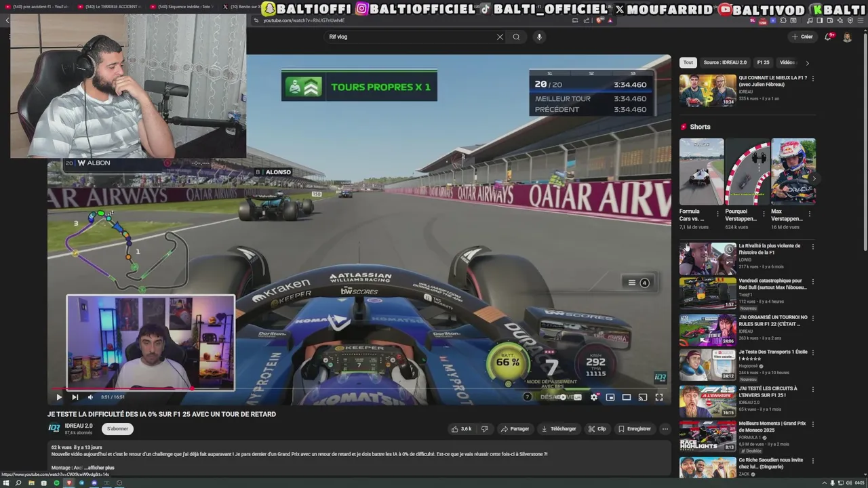Play the paused YouTube video
Screen dimensions: 868x488
point(58,397)
